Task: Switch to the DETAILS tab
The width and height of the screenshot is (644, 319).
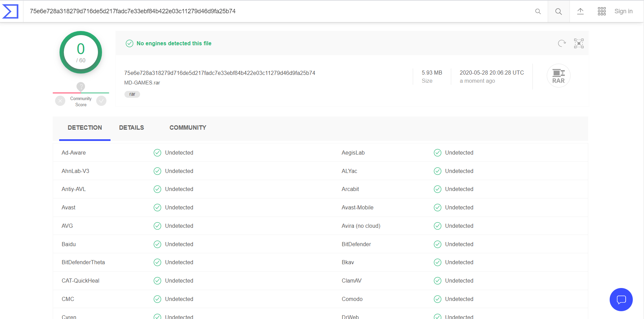Action: click(132, 128)
